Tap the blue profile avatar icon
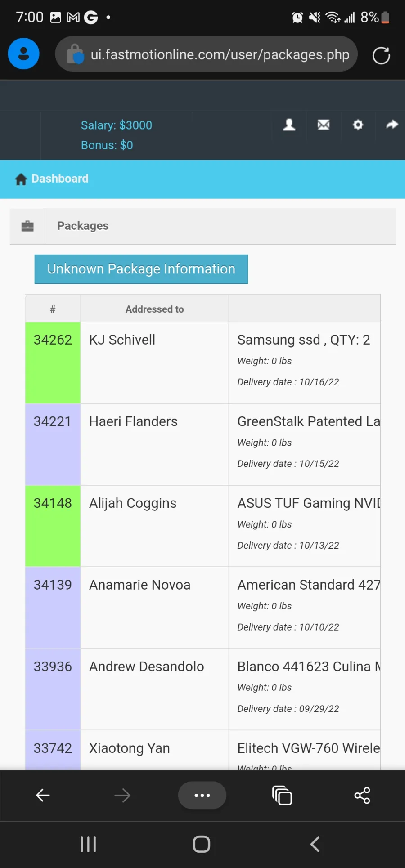405x868 pixels. (x=24, y=54)
